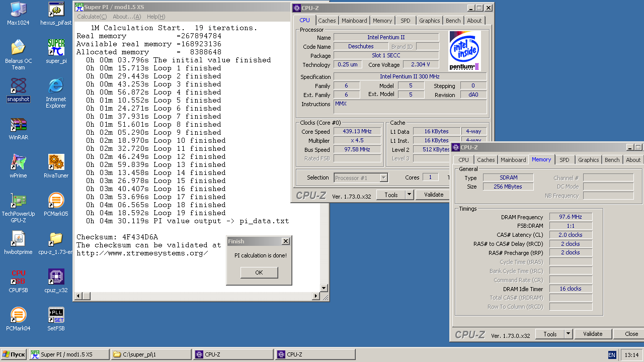Open the Processor #1 selection dropdown
644x362 pixels.
[361, 177]
